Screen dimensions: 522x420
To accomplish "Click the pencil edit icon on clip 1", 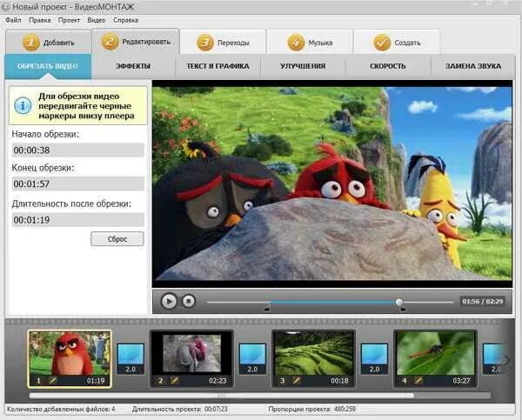I will click(x=52, y=380).
